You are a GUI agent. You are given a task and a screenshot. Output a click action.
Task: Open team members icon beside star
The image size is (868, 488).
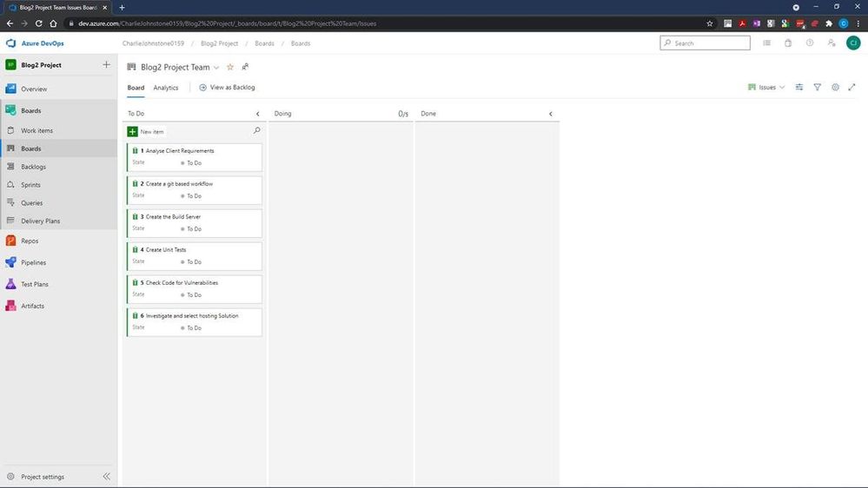tap(245, 67)
